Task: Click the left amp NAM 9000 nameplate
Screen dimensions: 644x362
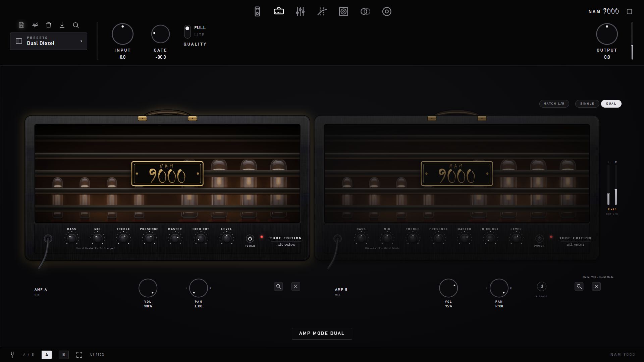Action: (x=167, y=174)
